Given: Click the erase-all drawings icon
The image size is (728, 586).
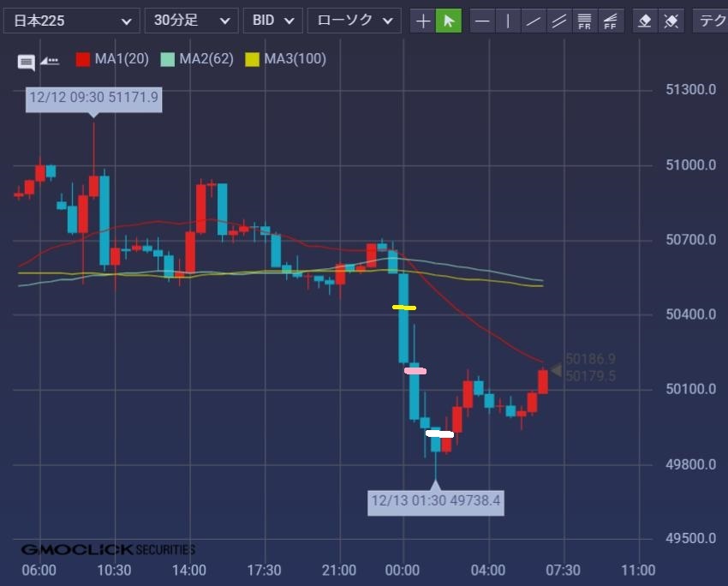Looking at the screenshot, I should 672,21.
